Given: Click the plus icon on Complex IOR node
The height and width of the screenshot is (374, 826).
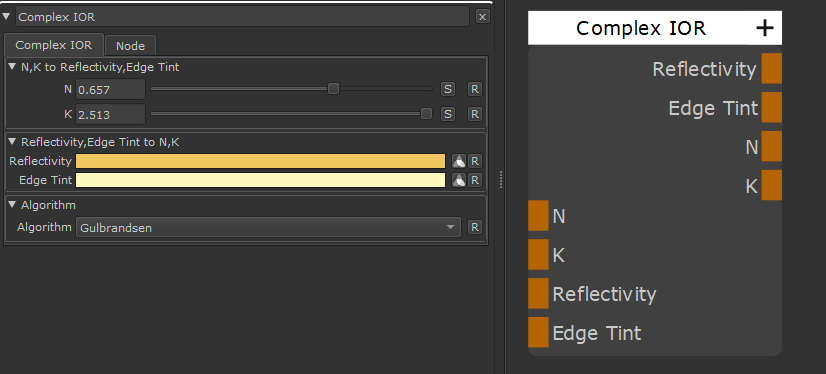Looking at the screenshot, I should [x=764, y=27].
